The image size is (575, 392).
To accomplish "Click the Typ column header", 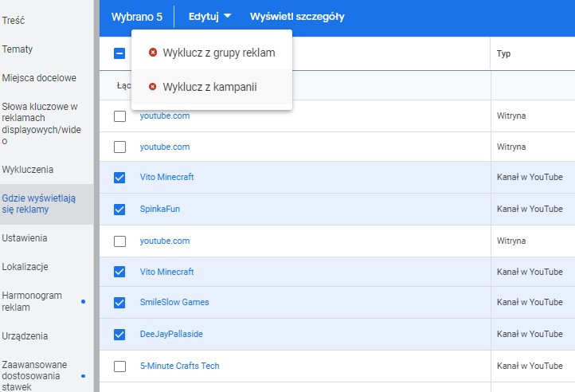I will click(503, 53).
